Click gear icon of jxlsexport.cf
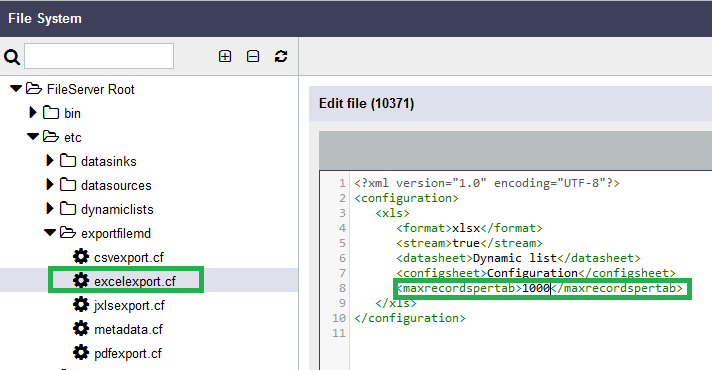The image size is (712, 370). tap(81, 305)
